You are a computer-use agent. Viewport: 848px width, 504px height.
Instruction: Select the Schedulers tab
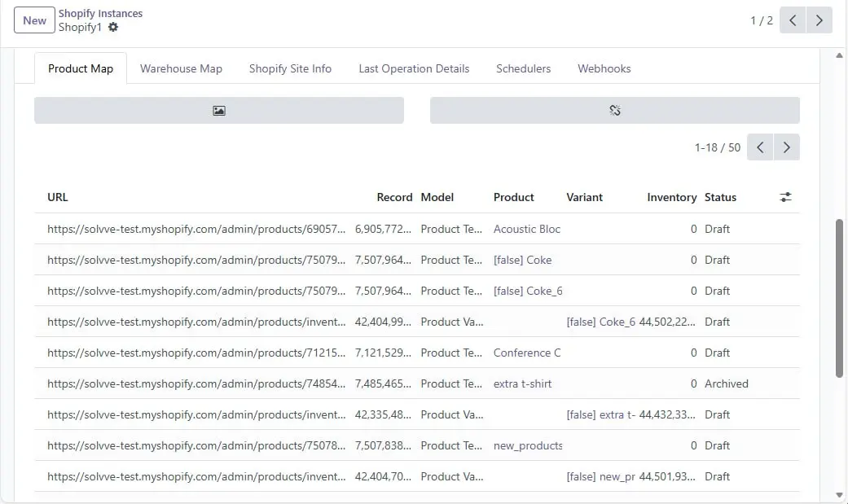tap(523, 68)
